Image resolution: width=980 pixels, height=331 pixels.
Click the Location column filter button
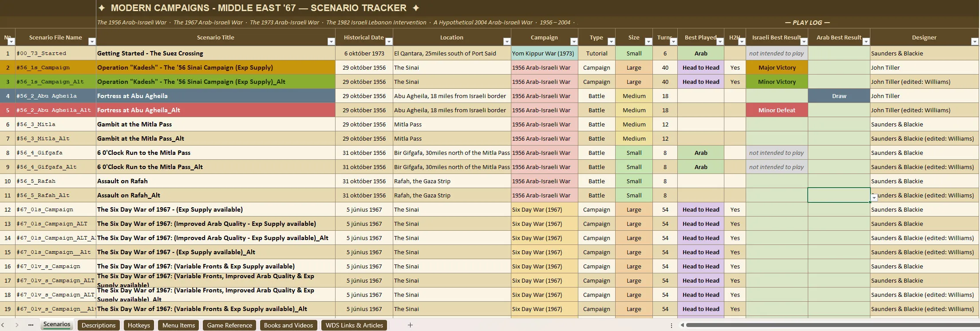[x=507, y=42]
